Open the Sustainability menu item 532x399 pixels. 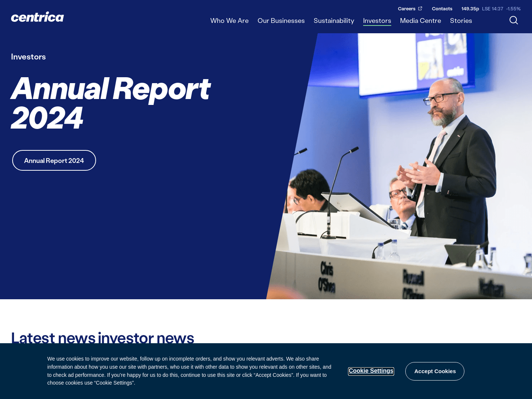(x=334, y=21)
